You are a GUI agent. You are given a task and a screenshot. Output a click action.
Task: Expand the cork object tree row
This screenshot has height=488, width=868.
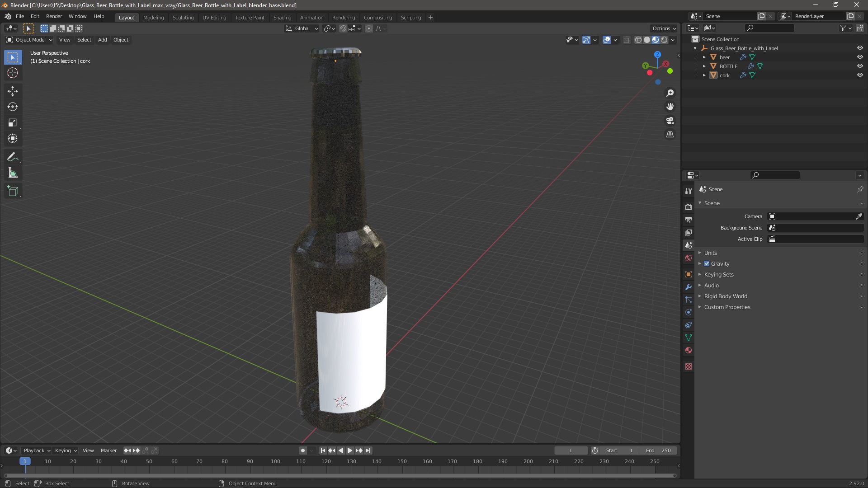click(704, 75)
